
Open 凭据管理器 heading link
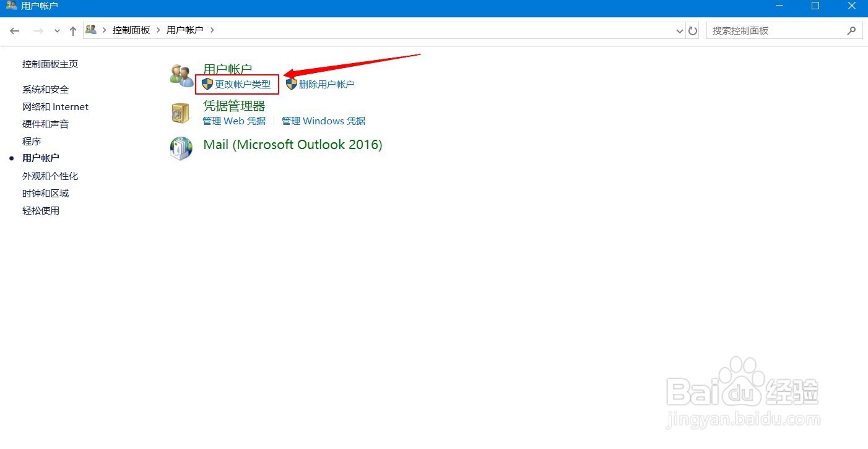[x=234, y=106]
